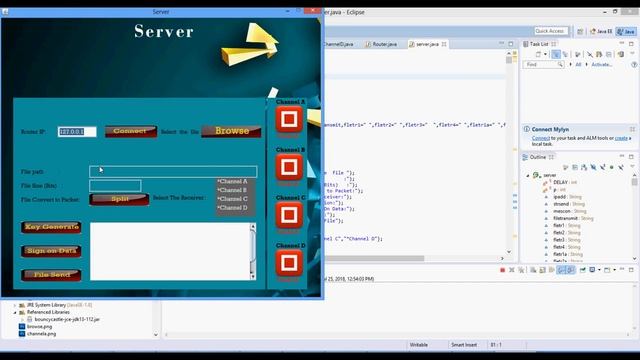Screen dimensions: 640x360
Task: Open the Open Console dropdown arrow
Action: pyautogui.click(x=614, y=270)
